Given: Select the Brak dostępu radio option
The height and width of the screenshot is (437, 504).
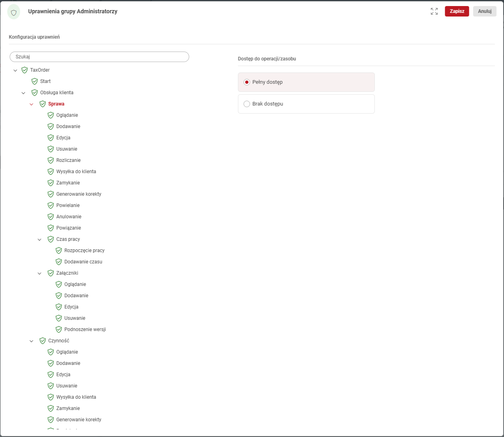Looking at the screenshot, I should (x=247, y=104).
